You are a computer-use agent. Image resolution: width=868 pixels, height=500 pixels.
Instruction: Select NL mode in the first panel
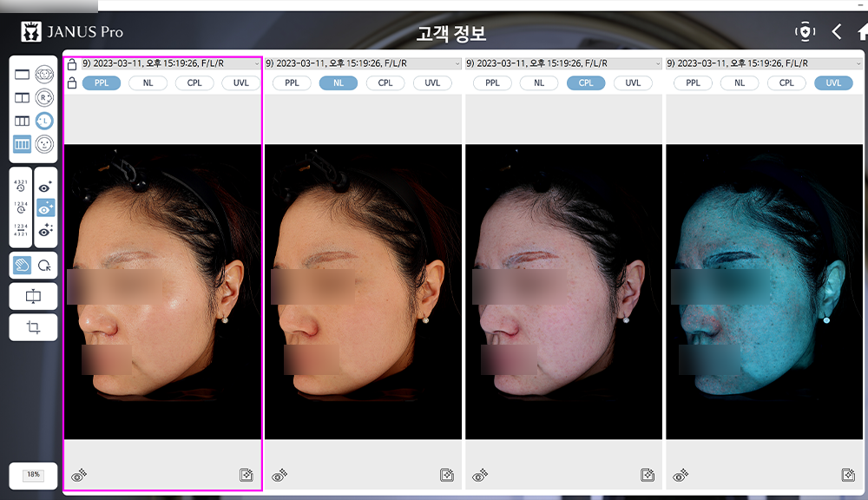coord(148,83)
